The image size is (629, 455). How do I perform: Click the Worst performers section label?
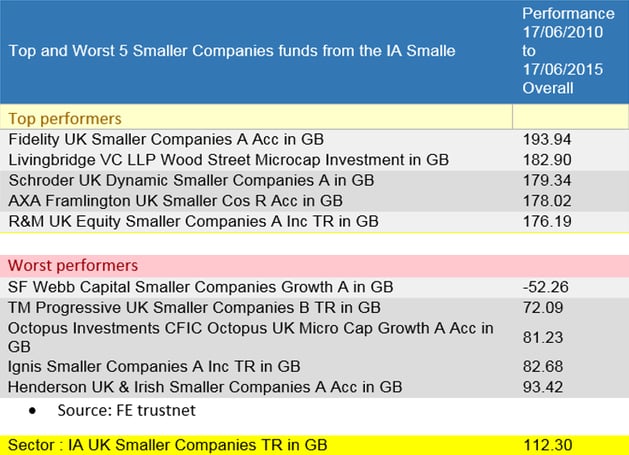pos(73,266)
